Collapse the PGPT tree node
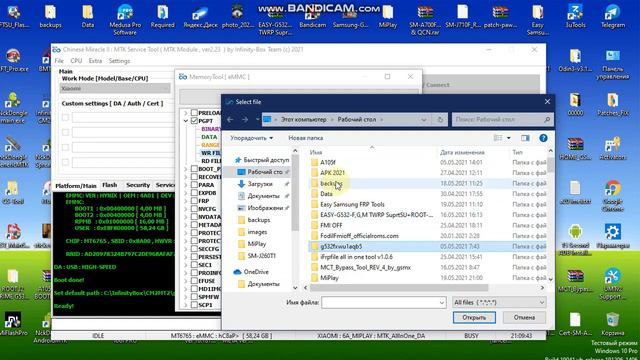 pyautogui.click(x=186, y=121)
